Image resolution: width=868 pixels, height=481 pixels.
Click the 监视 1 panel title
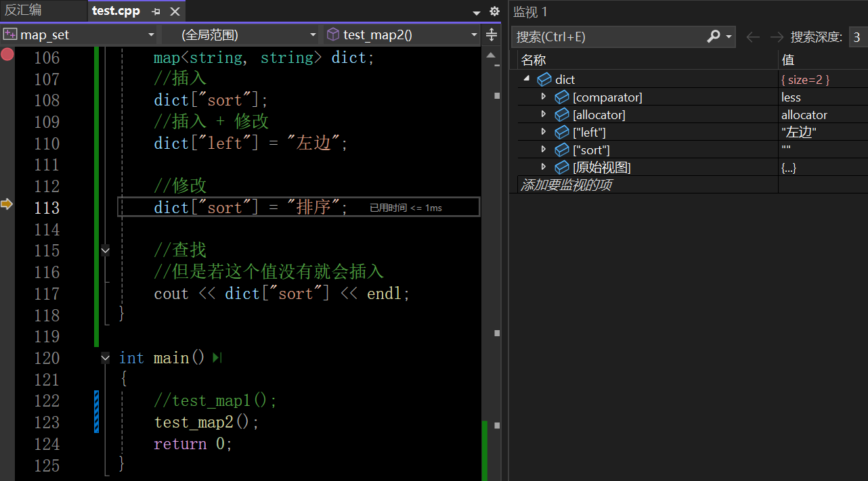pyautogui.click(x=530, y=12)
